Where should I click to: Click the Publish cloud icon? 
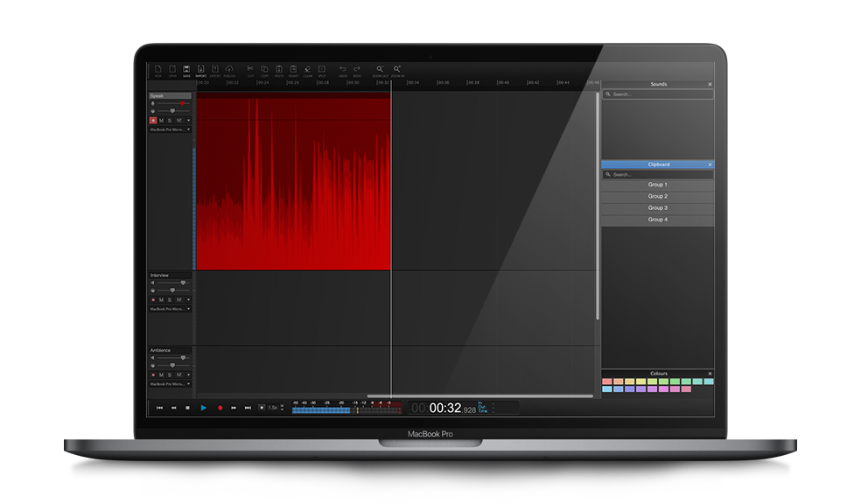click(229, 69)
